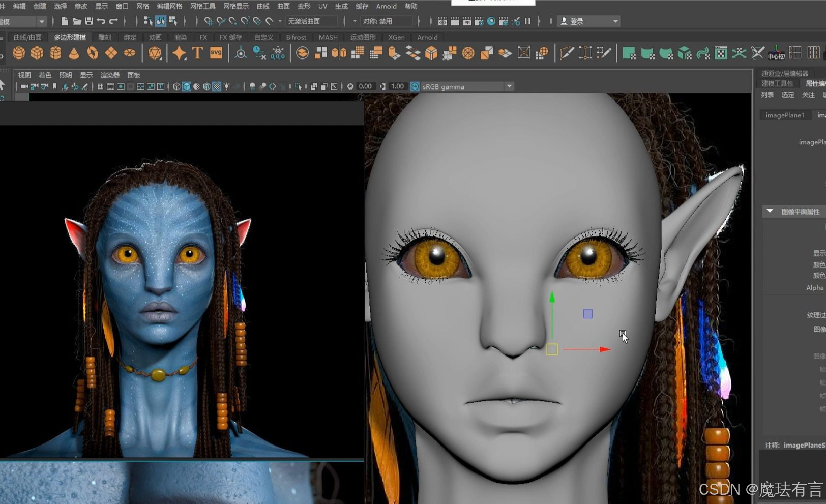826x504 pixels.
Task: Open the viewport 视图 panel menu
Action: click(x=24, y=75)
